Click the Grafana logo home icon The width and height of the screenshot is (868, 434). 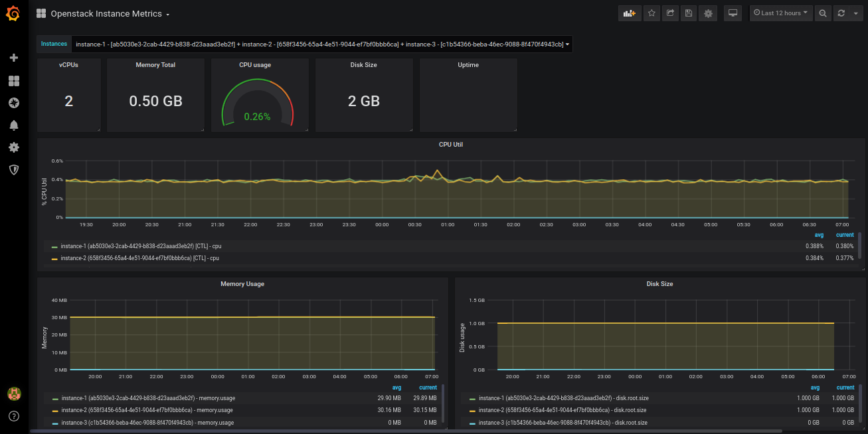point(13,13)
